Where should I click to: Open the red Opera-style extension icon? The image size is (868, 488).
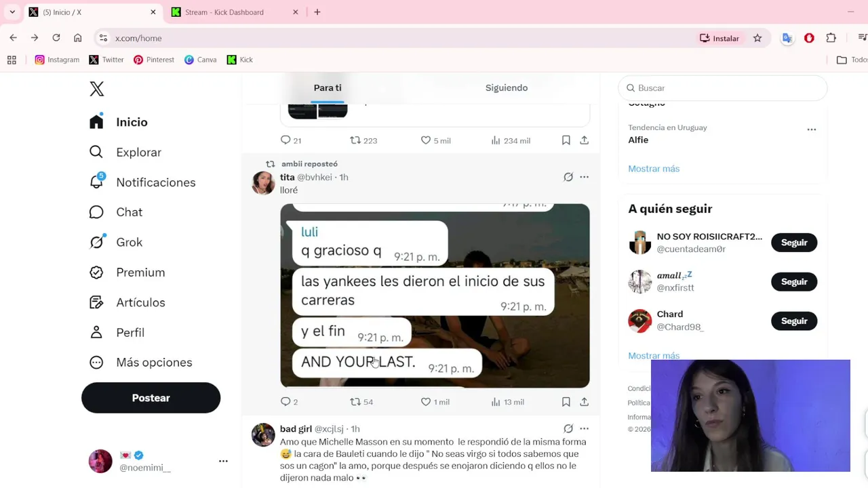[x=809, y=38]
